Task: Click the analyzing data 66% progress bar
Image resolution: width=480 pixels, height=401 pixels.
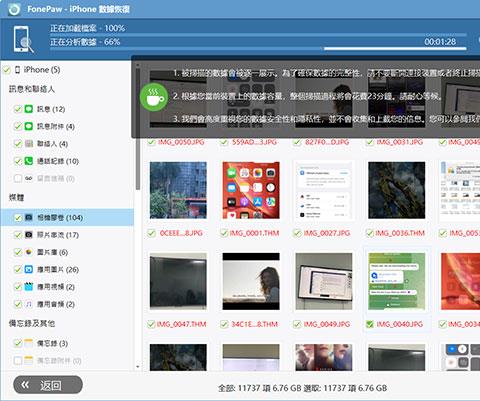Action: (x=258, y=49)
